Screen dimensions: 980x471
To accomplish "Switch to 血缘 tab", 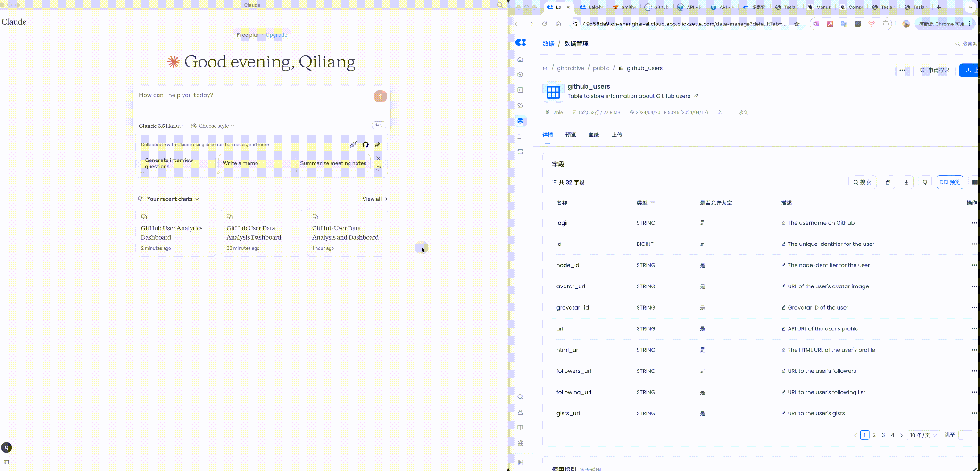I will tap(594, 135).
